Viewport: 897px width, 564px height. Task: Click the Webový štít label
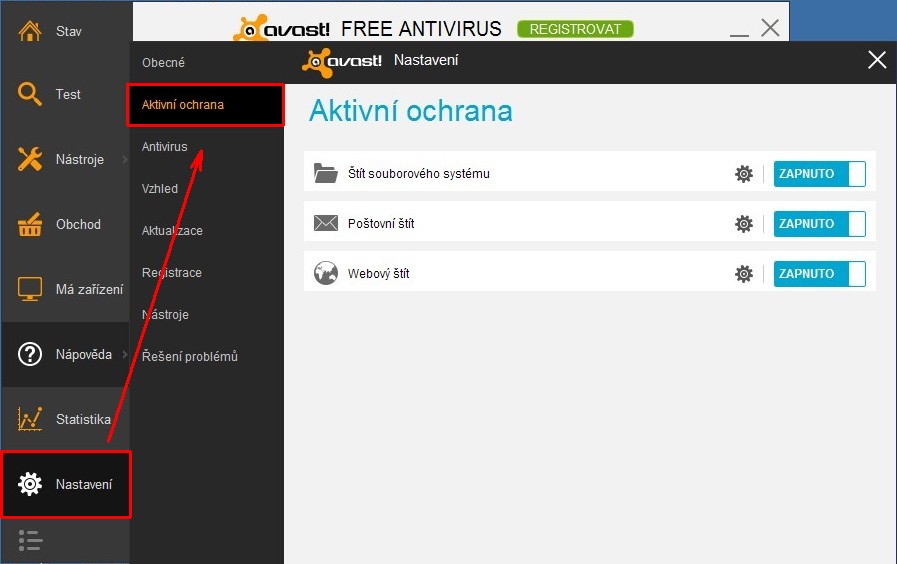coord(378,273)
